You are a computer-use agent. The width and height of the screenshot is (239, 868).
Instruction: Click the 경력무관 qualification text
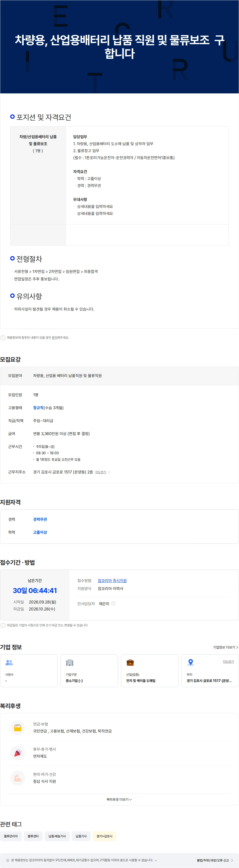tap(40, 519)
